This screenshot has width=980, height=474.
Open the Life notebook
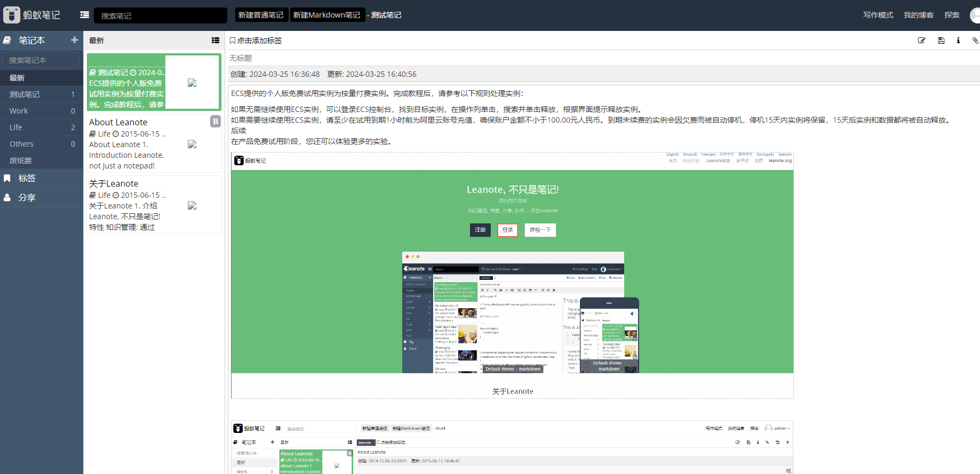42,127
